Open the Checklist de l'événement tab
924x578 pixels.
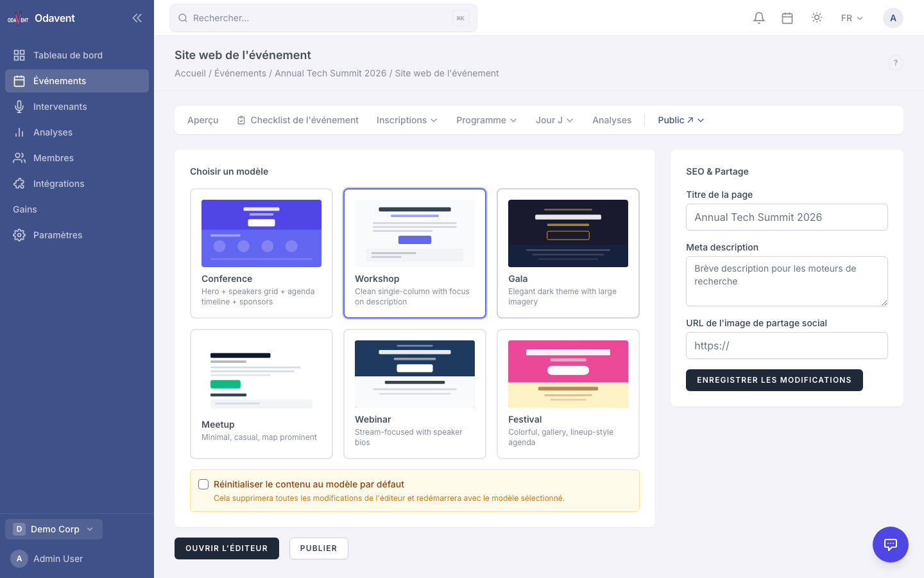point(298,120)
